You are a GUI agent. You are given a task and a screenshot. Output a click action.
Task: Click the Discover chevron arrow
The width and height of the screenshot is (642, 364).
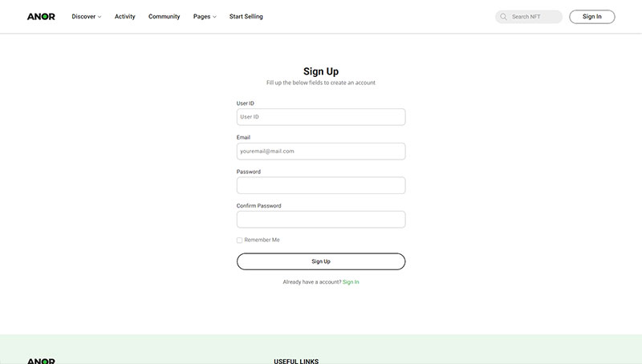pos(100,17)
